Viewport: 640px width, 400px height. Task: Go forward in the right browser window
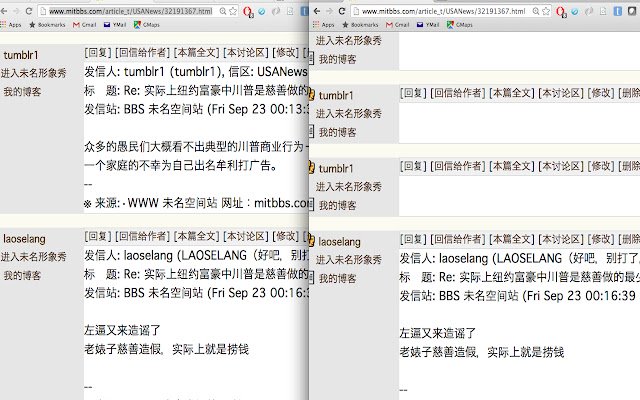[329, 11]
